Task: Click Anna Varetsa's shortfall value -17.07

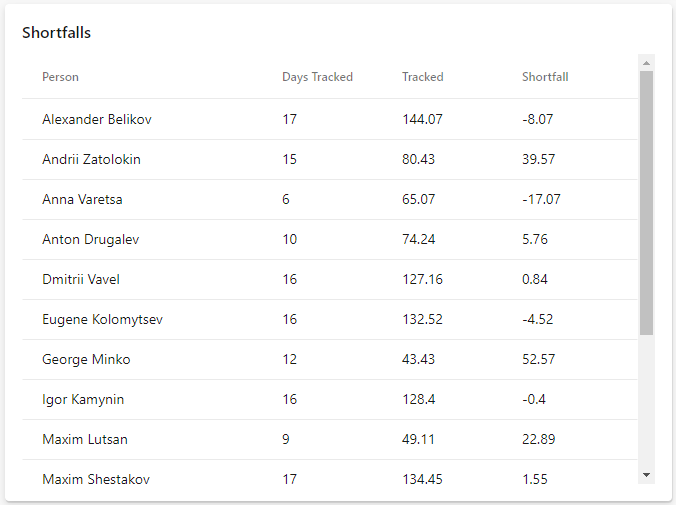Action: click(541, 199)
